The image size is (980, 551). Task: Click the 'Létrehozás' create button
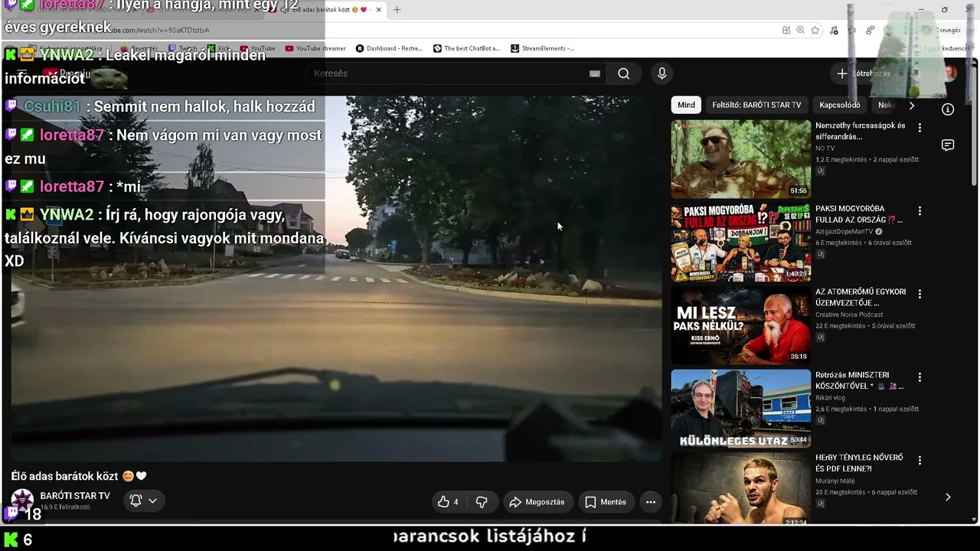[864, 73]
